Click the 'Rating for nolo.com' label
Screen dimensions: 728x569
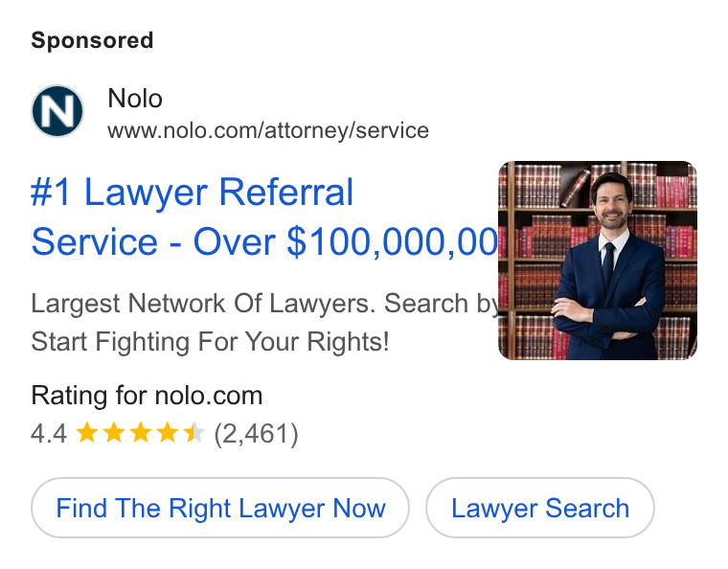click(x=147, y=396)
